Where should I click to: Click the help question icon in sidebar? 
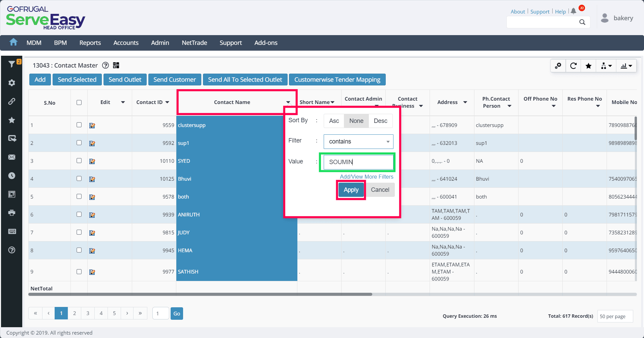point(12,250)
